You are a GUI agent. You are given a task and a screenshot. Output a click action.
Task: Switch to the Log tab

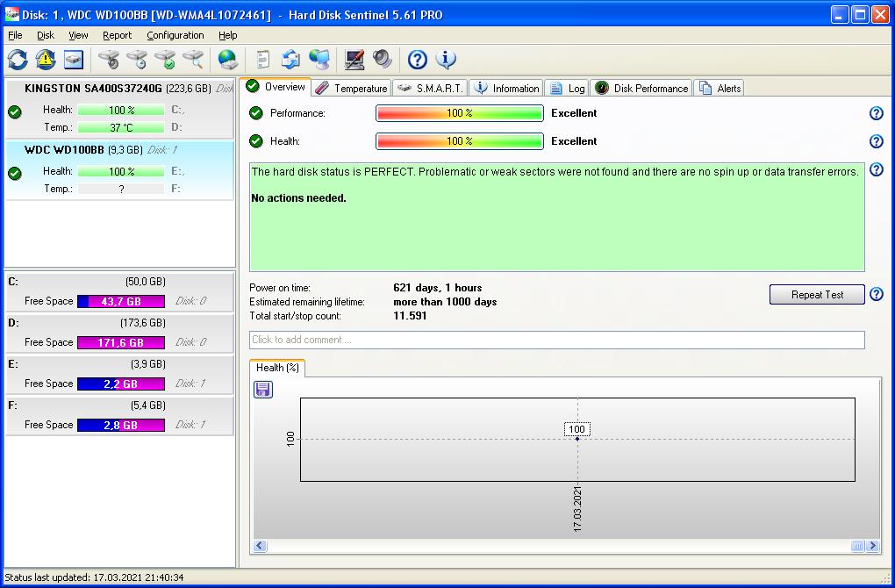[x=568, y=88]
